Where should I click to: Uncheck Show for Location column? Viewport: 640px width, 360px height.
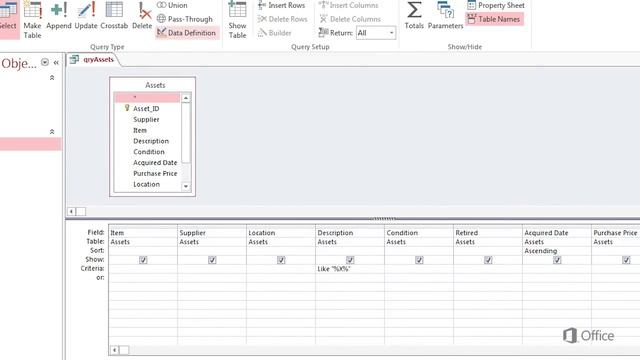click(281, 260)
